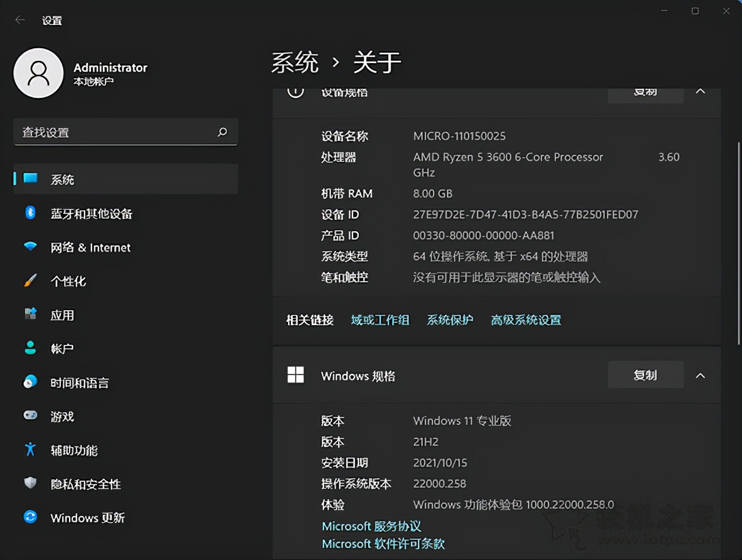Click 复制 button for Windows 规格

[646, 375]
